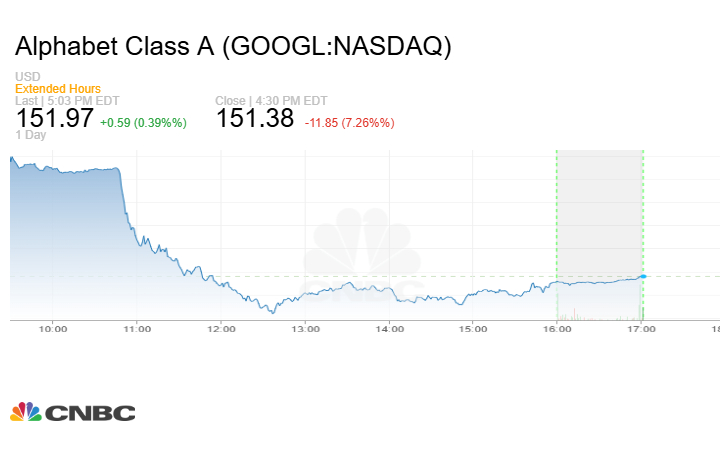Viewport: 720px width, 450px height.
Task: Click the blue current-price dot marker
Action: click(x=643, y=276)
